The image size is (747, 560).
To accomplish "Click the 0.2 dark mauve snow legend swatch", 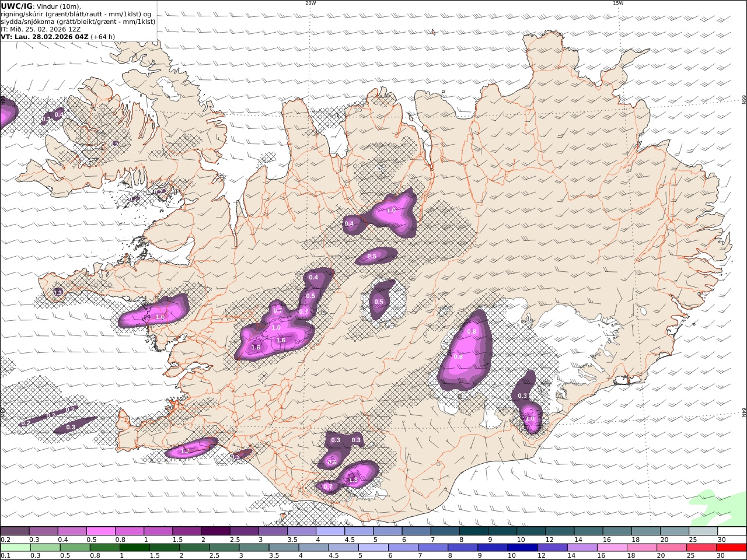I will click(15, 531).
